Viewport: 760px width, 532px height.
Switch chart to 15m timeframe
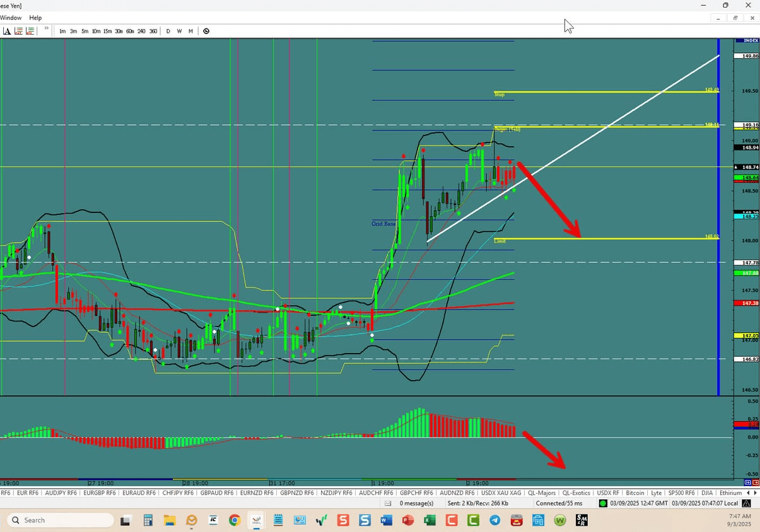point(107,30)
